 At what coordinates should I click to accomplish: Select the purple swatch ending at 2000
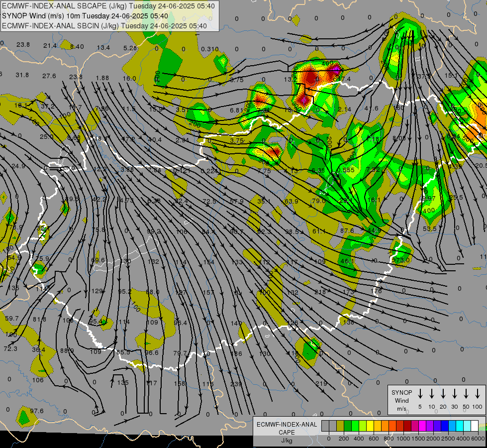429,426
